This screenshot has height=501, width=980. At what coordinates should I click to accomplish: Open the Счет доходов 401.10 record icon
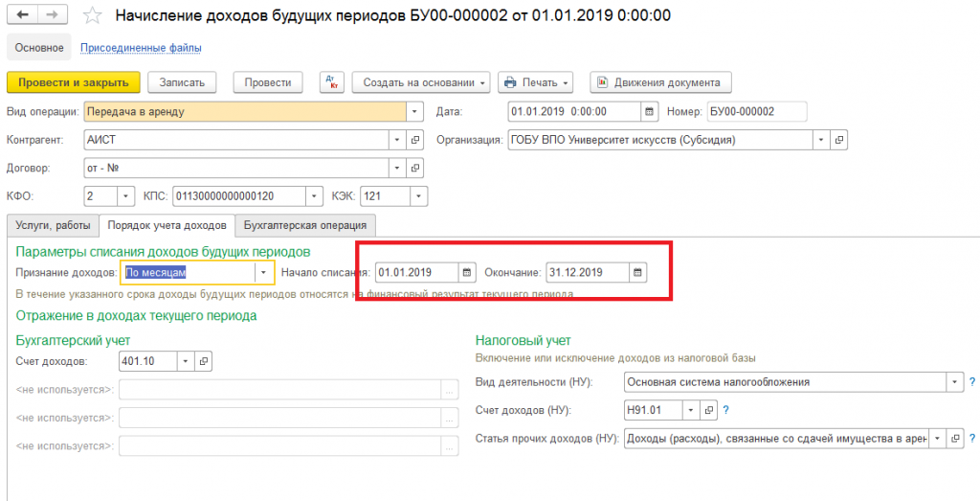pos(202,361)
